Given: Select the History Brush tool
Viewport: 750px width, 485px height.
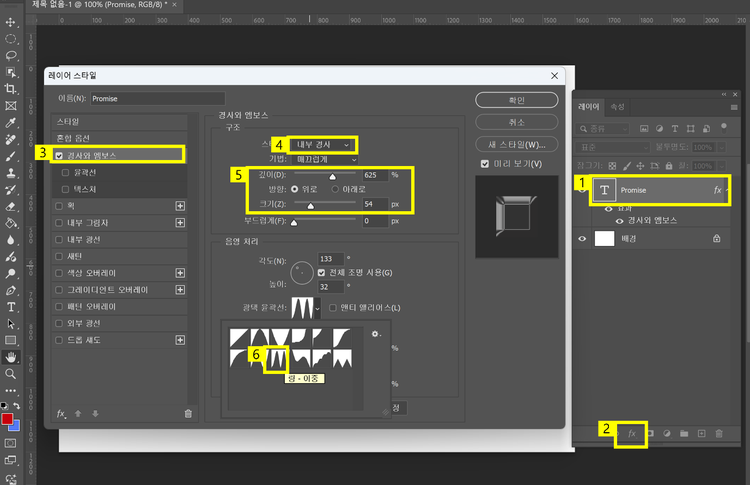Looking at the screenshot, I should pos(11,190).
